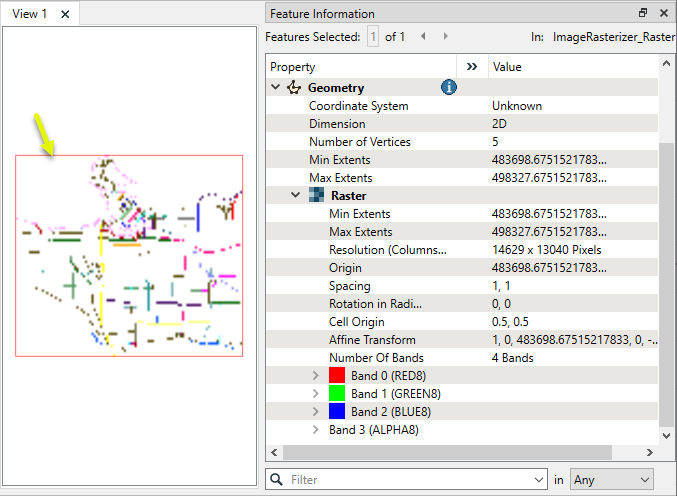This screenshot has height=496, width=677.
Task: Expand Band 0 (RED8) details
Action: point(317,376)
